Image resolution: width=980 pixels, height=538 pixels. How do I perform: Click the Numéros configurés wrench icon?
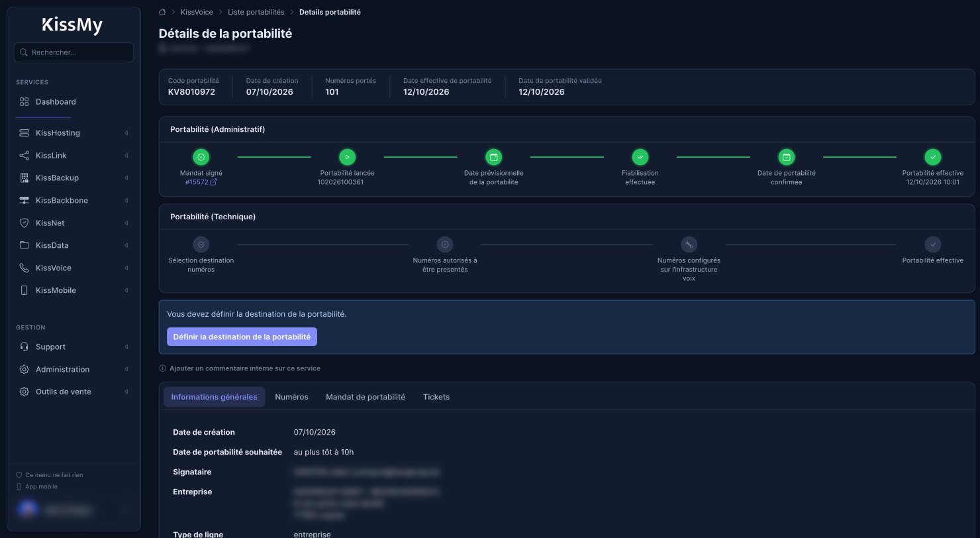(x=689, y=244)
